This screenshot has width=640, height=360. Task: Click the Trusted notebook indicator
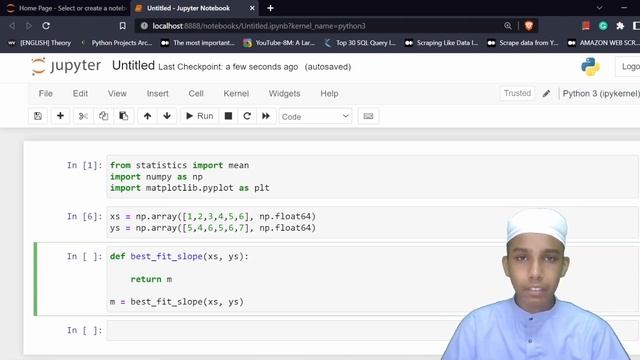(x=517, y=93)
